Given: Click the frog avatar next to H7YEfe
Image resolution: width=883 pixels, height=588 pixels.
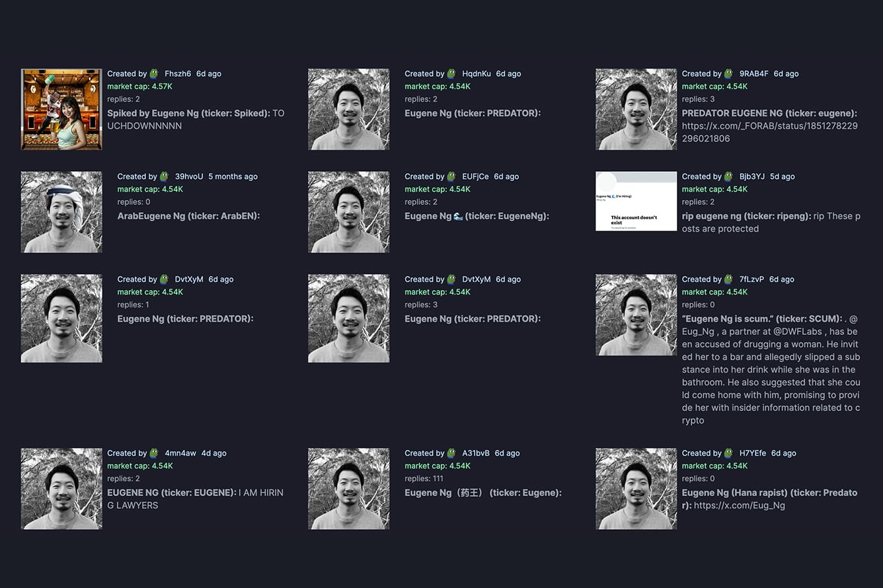Looking at the screenshot, I should tap(728, 453).
